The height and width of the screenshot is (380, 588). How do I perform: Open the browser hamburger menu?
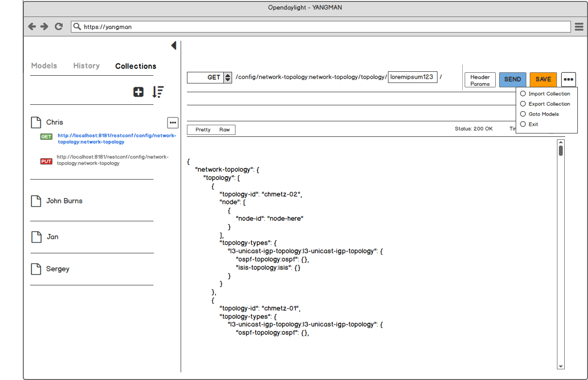[579, 27]
